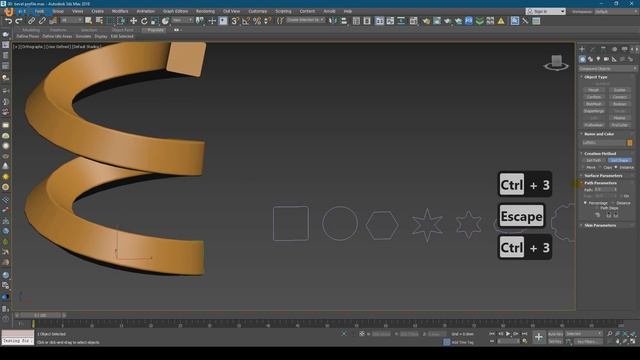Click the Path value spinner arrows
The image size is (640, 360).
pyautogui.click(x=616, y=190)
